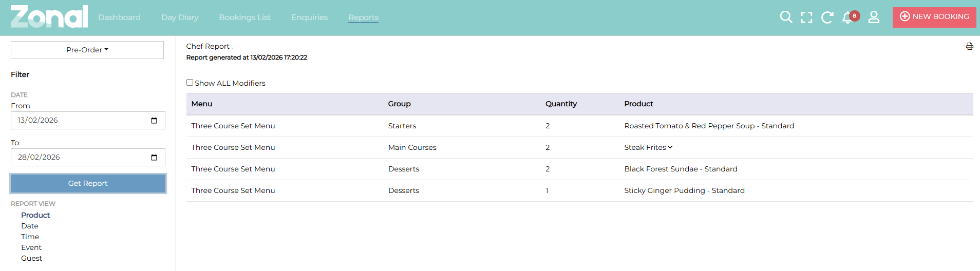Viewport: 980px width, 271px height.
Task: Click the refresh icon
Action: click(827, 17)
